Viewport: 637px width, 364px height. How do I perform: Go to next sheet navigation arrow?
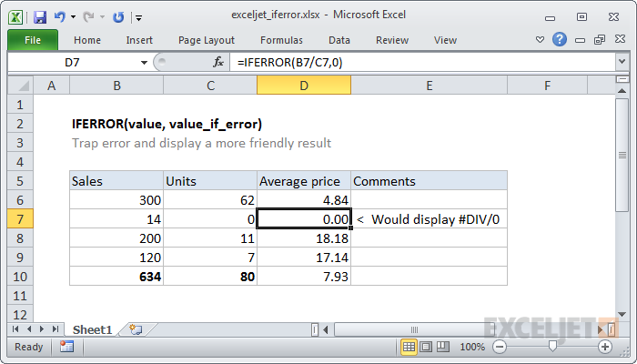[42, 329]
